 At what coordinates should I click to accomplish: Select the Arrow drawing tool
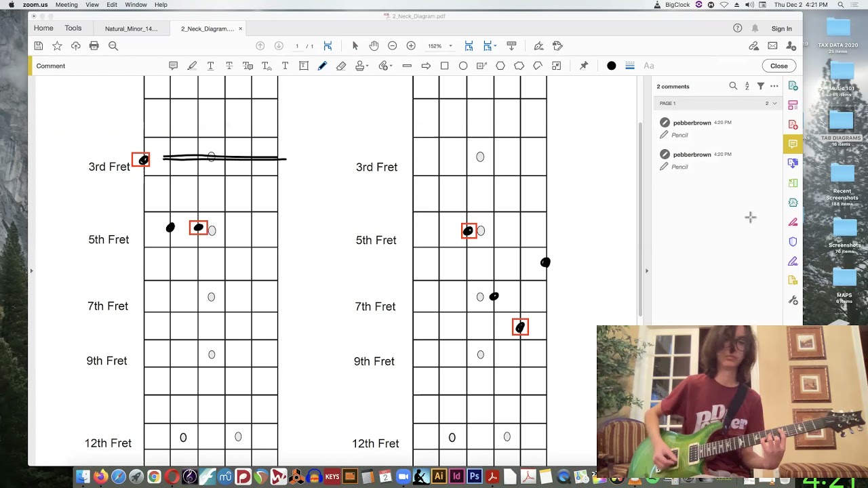426,66
